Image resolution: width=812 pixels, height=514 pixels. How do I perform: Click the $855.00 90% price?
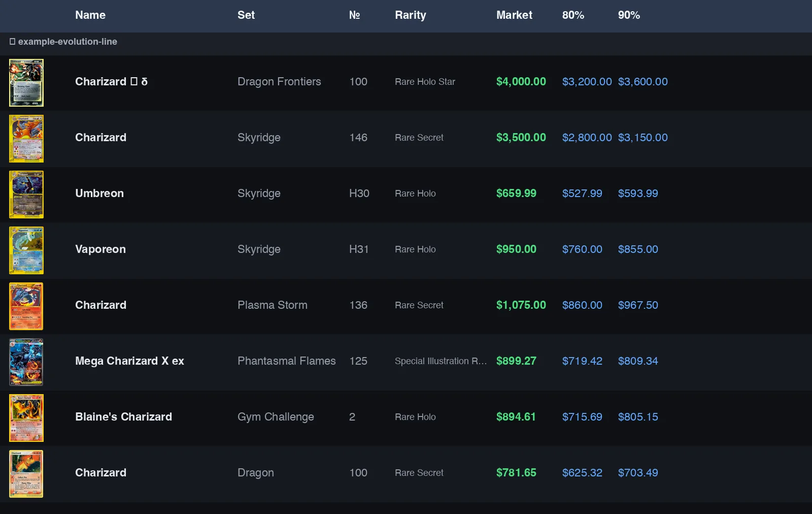[x=638, y=249]
